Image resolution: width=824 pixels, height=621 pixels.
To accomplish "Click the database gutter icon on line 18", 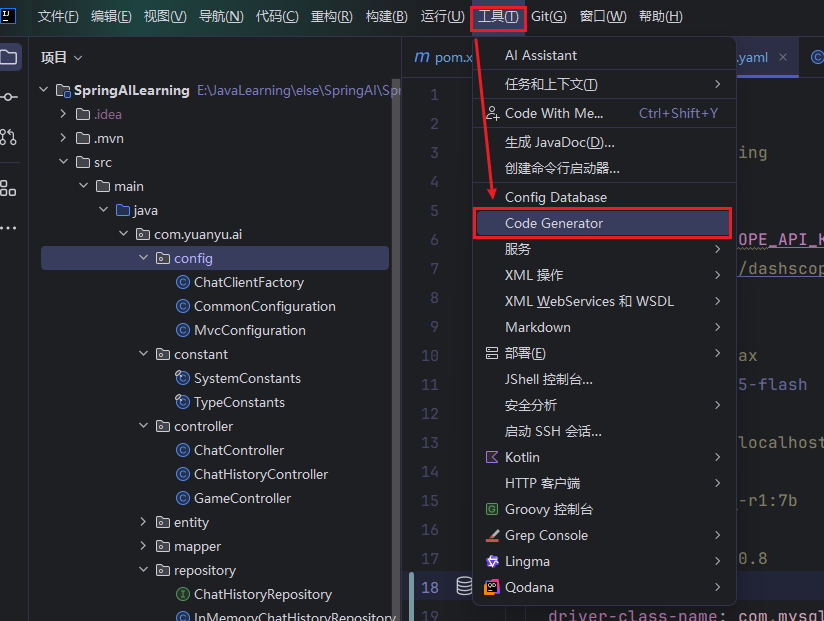I will pyautogui.click(x=464, y=587).
